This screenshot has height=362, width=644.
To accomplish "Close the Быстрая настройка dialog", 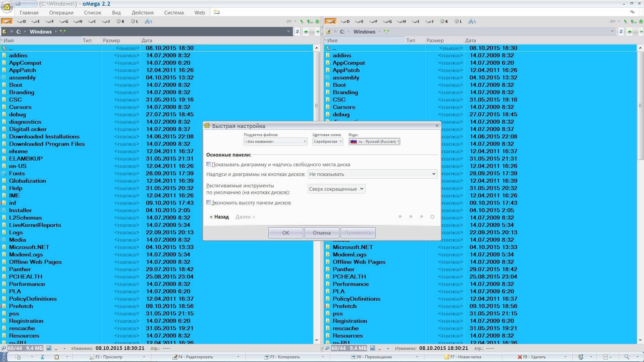I will [x=437, y=126].
